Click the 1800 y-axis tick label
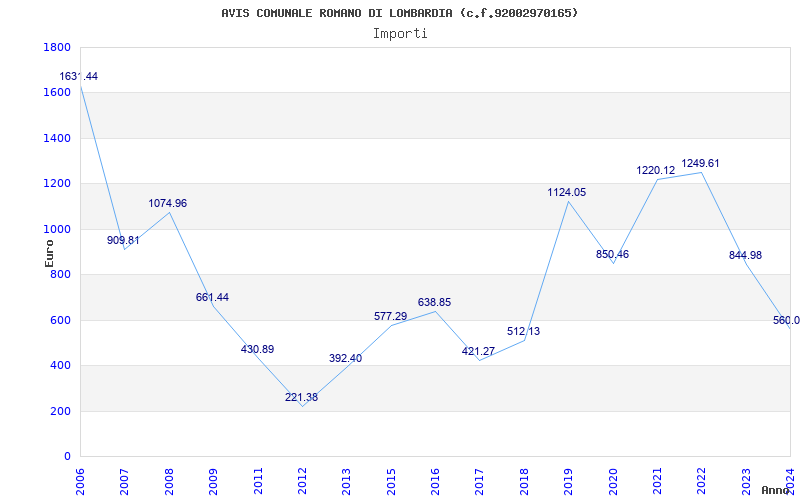Viewport: 800px width, 500px height. tap(57, 47)
